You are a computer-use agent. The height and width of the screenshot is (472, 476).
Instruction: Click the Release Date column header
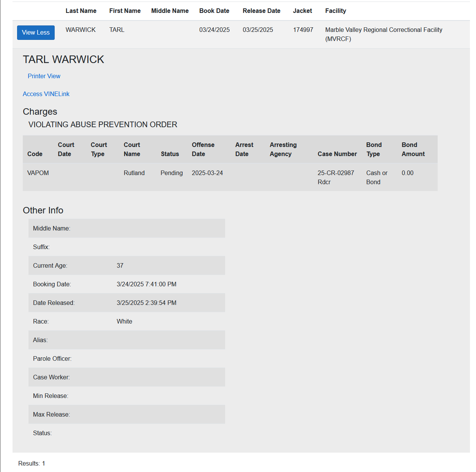point(262,11)
